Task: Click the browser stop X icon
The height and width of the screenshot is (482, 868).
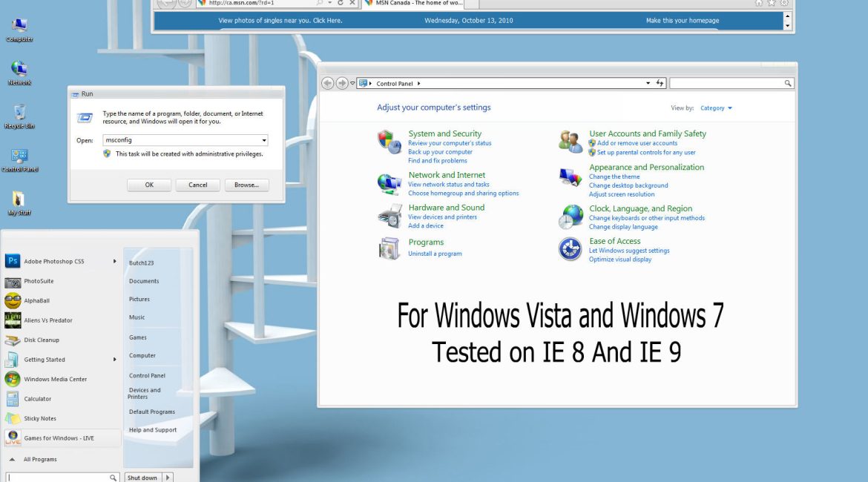Action: (352, 3)
